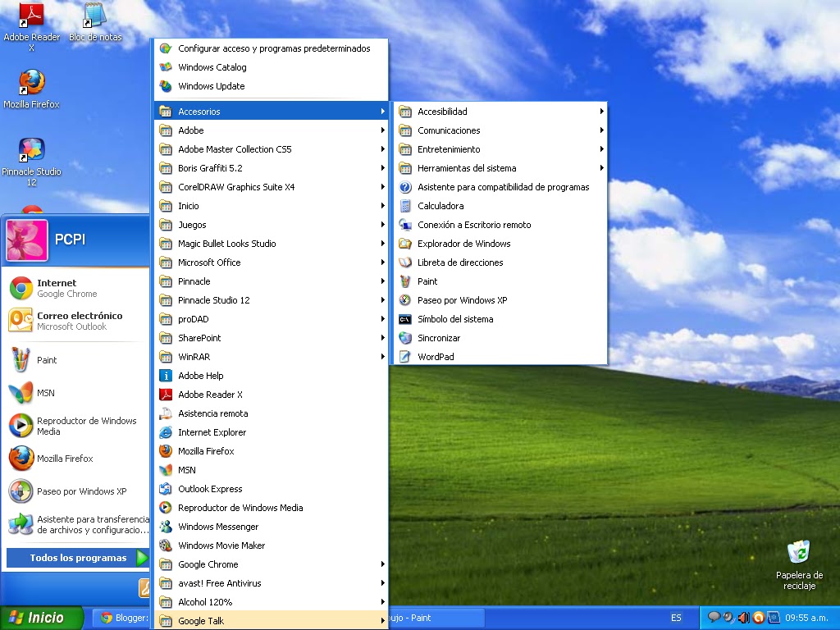
Task: Open Papelera de reciclaje icon
Action: coord(799,552)
